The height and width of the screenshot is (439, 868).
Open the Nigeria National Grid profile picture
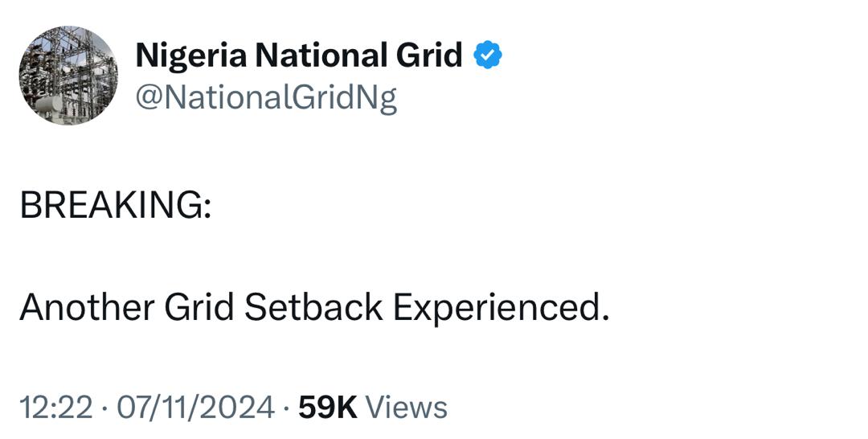point(68,76)
